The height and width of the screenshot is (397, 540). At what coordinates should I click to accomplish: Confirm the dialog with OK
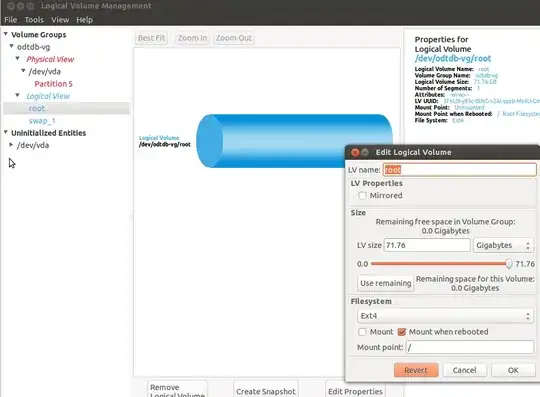tap(513, 370)
